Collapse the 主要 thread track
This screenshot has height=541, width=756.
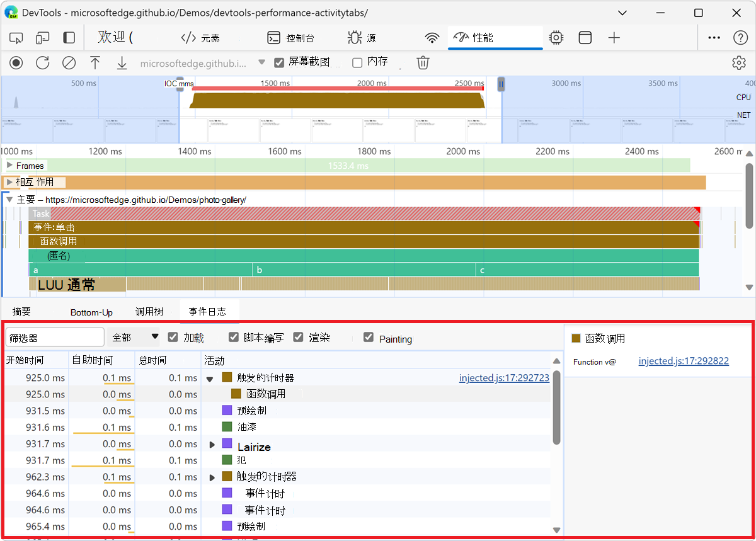click(9, 199)
